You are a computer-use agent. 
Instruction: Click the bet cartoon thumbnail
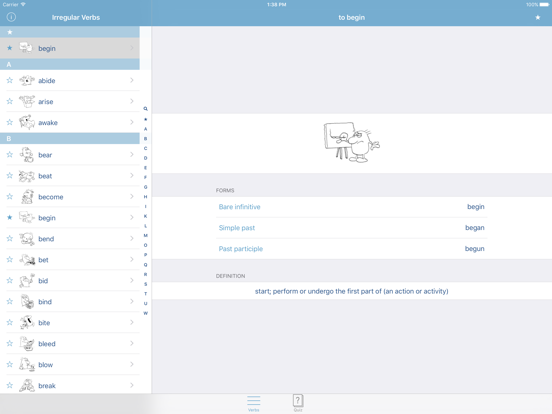[27, 260]
